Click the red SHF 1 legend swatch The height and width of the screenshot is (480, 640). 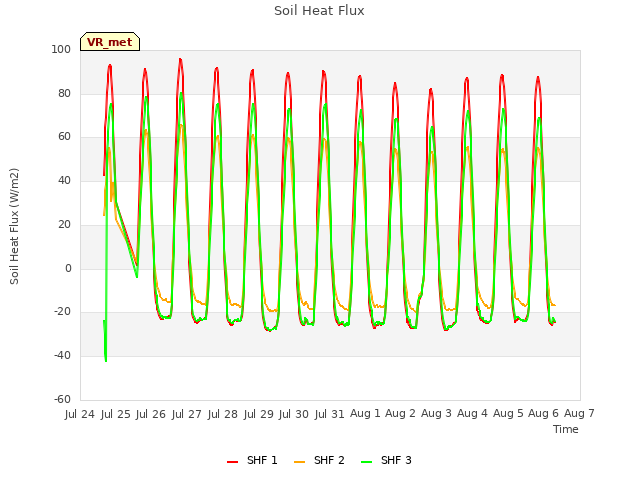point(232,462)
